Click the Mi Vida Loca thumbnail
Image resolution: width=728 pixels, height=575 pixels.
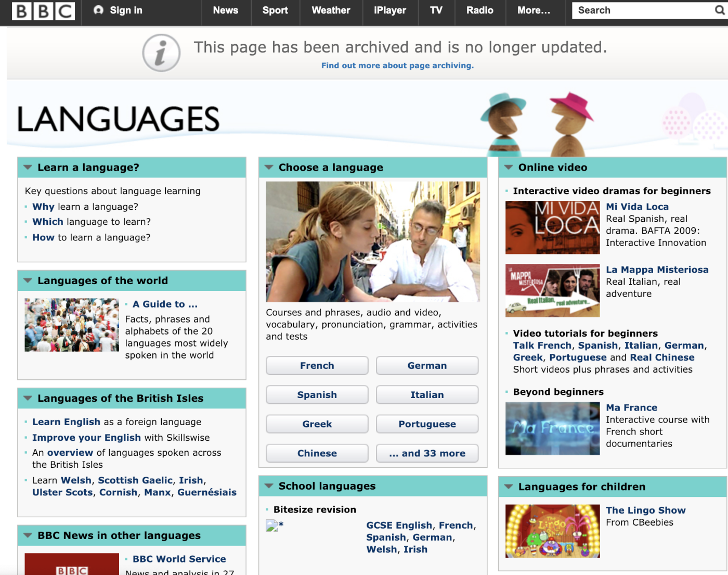point(553,227)
